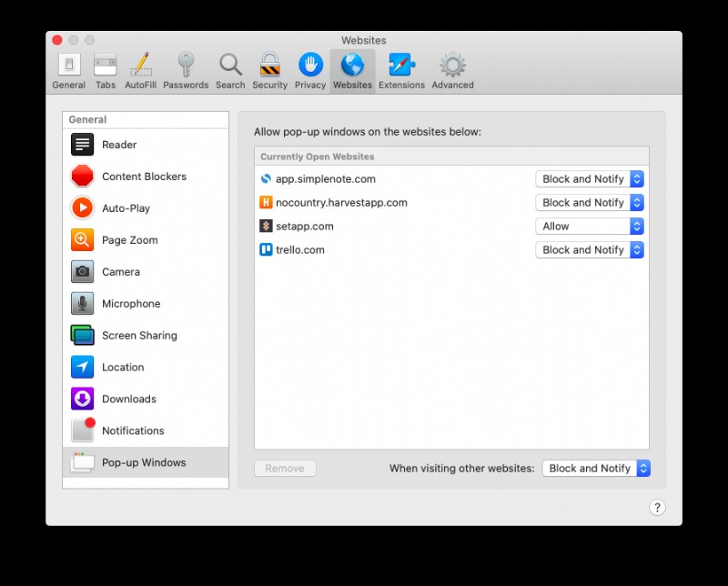The image size is (728, 586).
Task: Open the Security preferences
Action: (269, 69)
